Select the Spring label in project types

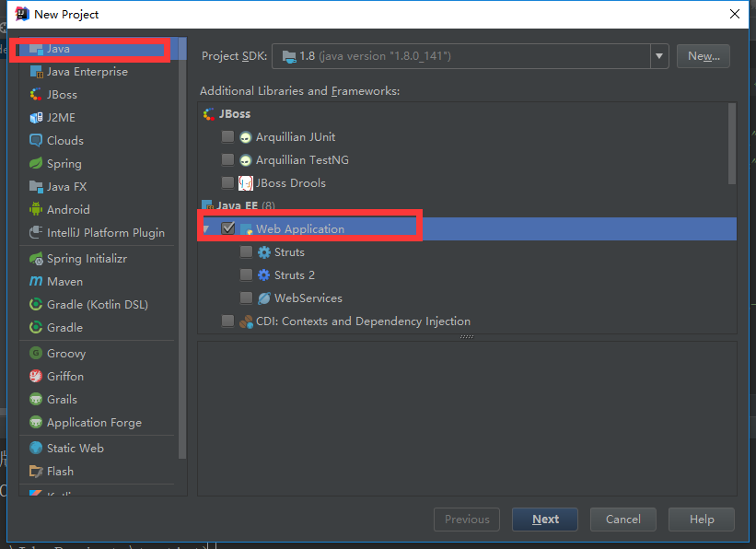coord(64,164)
